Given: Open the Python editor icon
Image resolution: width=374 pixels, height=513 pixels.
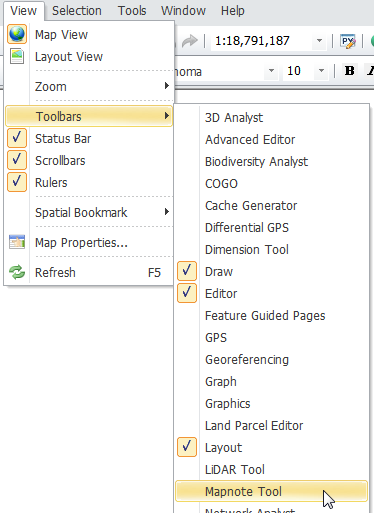Looking at the screenshot, I should click(x=348, y=41).
